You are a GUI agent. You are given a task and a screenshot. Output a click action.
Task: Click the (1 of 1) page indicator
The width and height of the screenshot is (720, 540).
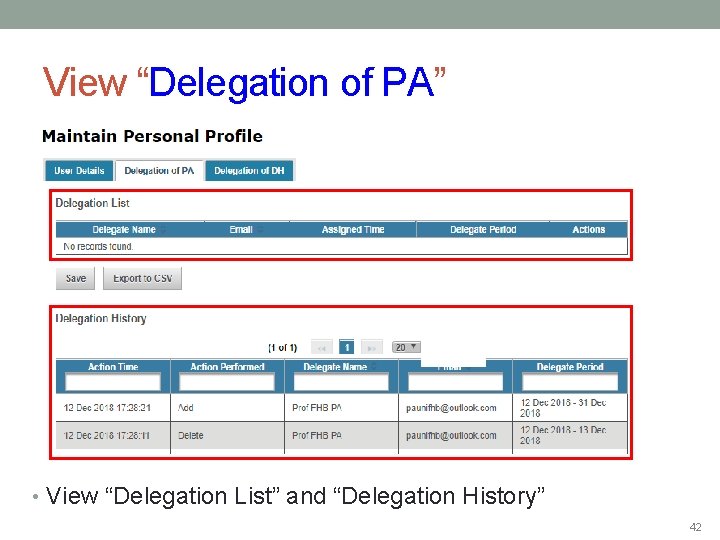click(282, 348)
